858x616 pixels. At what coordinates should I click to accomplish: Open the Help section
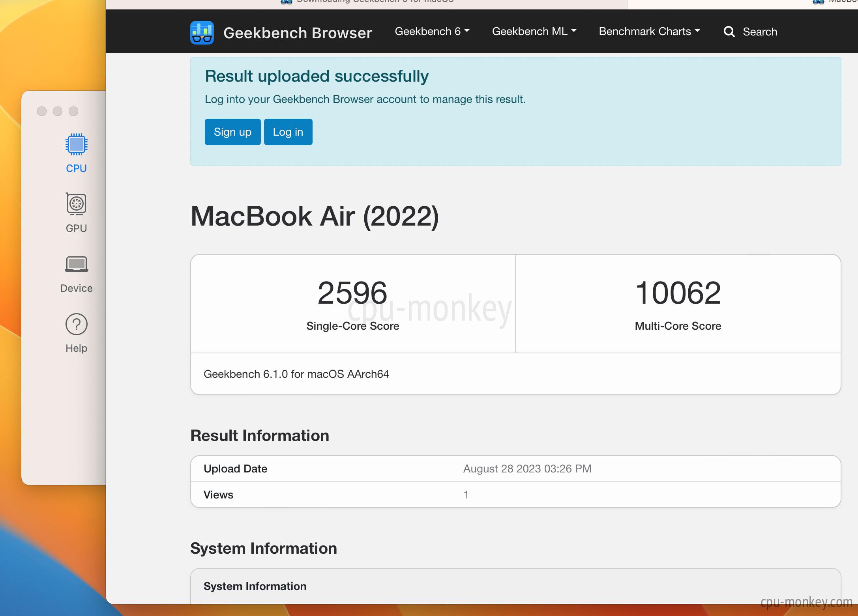[76, 333]
